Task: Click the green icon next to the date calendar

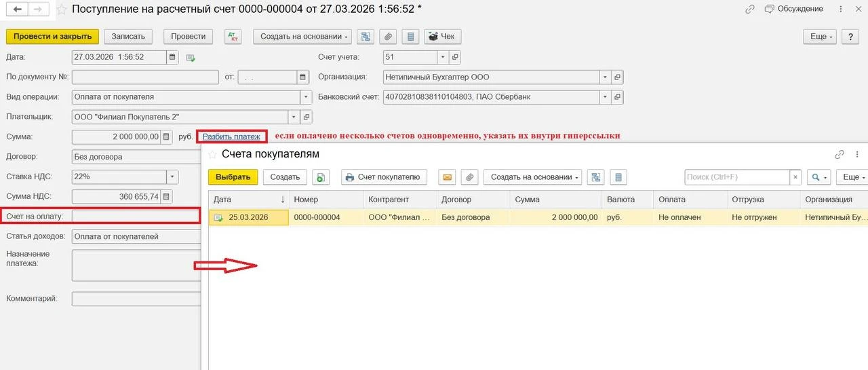Action: pos(190,58)
